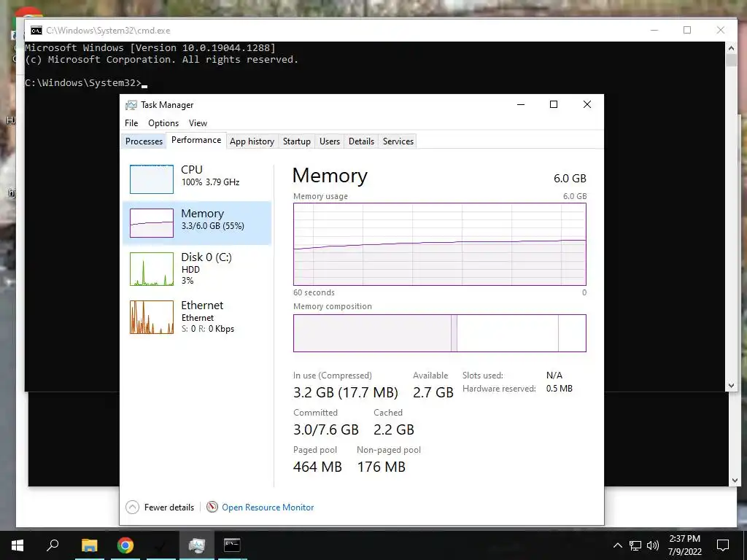Click the Command Prompt taskbar icon

(x=232, y=545)
